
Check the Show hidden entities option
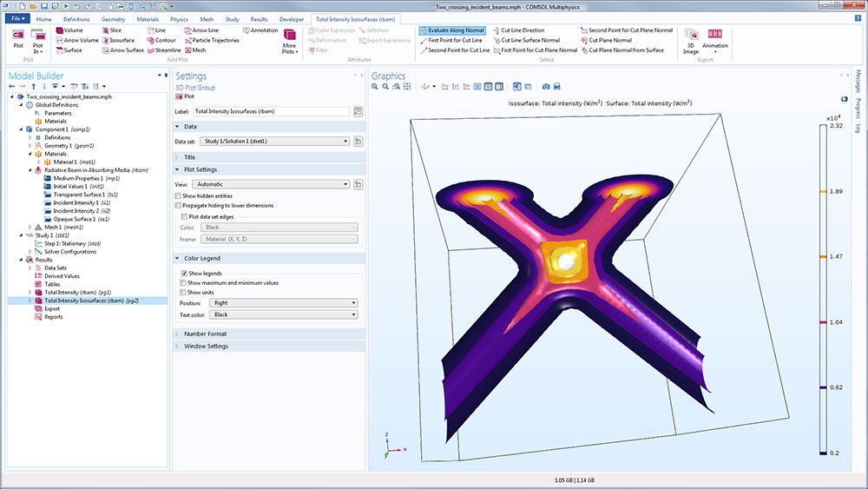point(179,196)
